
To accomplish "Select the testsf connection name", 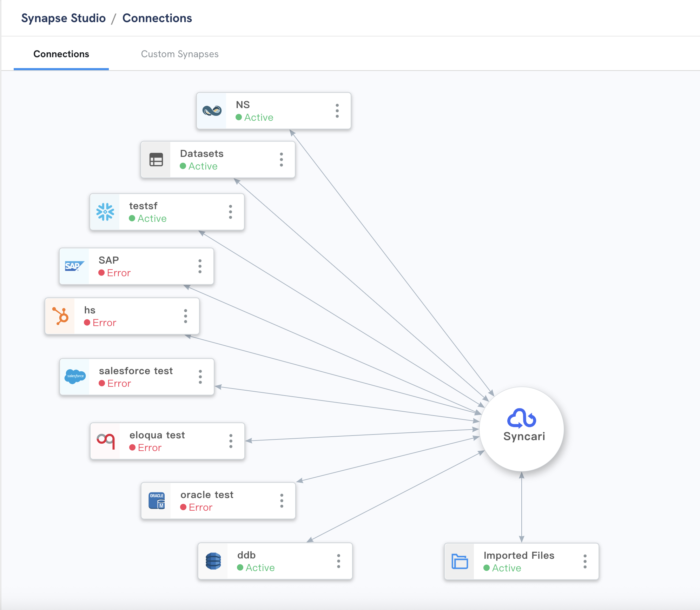I will coord(143,206).
